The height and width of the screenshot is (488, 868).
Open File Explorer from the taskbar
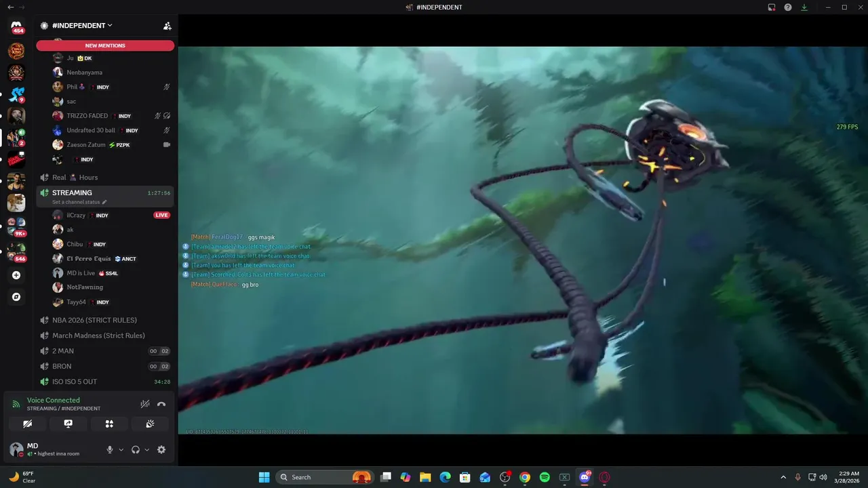(x=425, y=477)
